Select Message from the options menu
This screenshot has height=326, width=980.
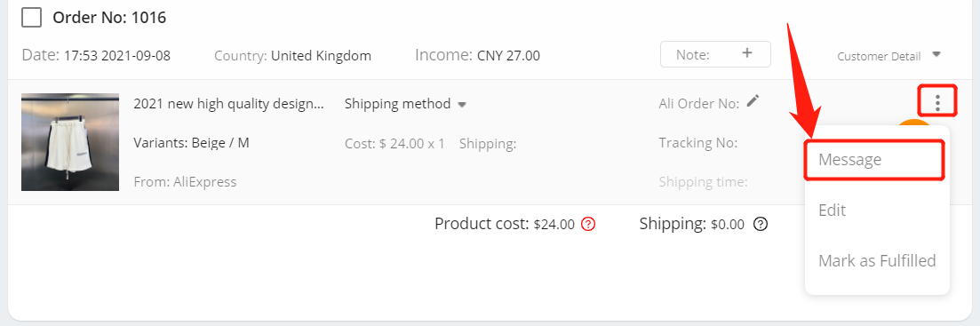(x=873, y=160)
